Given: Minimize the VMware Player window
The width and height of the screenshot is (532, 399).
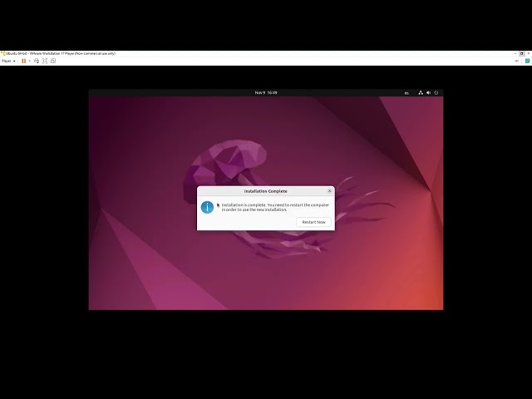Looking at the screenshot, I should pos(515,53).
